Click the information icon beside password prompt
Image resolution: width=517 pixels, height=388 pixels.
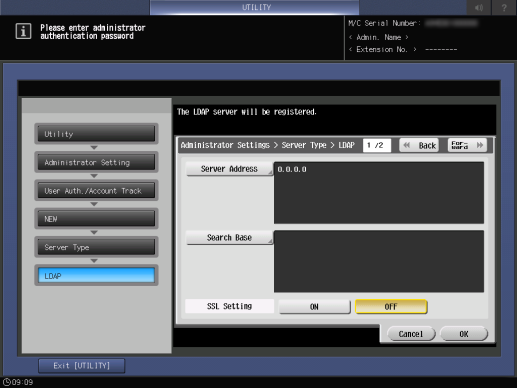coord(23,31)
